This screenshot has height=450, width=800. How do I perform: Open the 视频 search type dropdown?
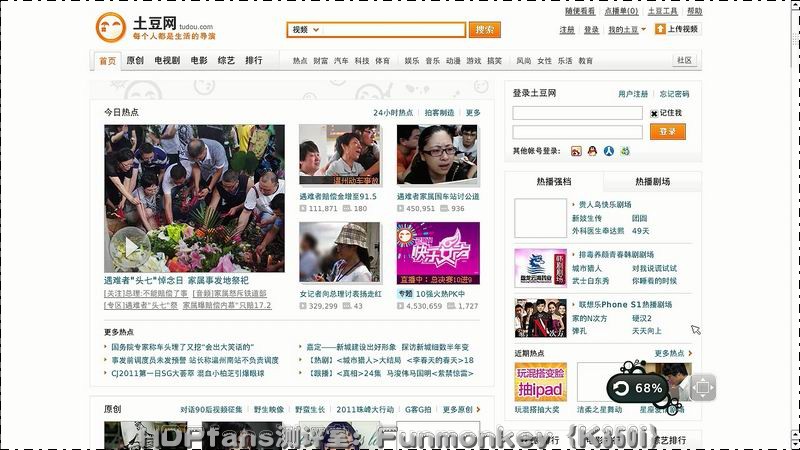[x=305, y=30]
